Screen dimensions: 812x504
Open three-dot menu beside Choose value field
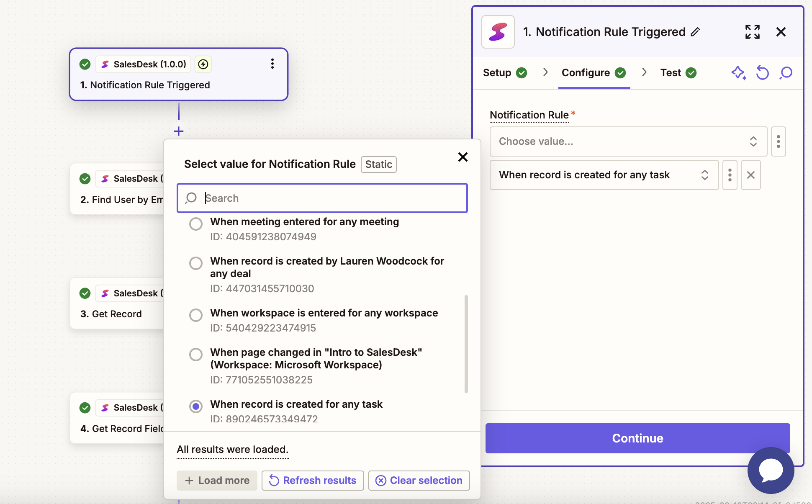coord(779,141)
